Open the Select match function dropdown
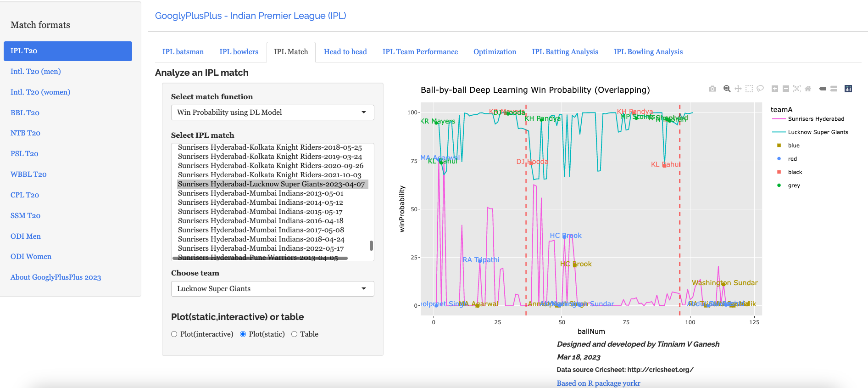868x388 pixels. (x=273, y=112)
